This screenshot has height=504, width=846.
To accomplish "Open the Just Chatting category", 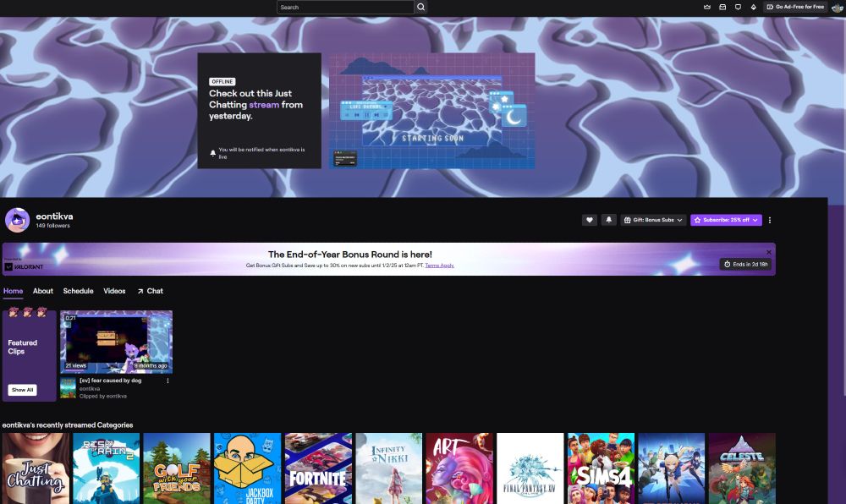I will (36, 468).
